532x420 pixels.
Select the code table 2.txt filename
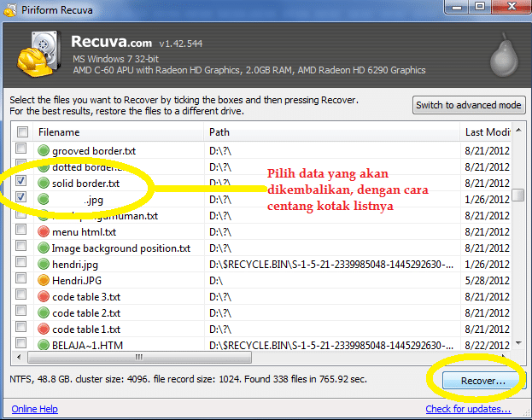click(86, 313)
